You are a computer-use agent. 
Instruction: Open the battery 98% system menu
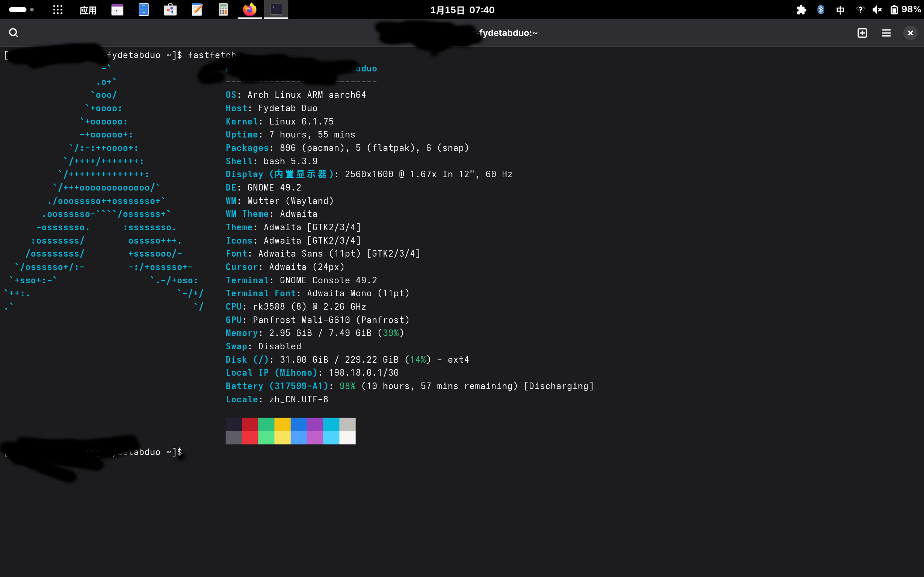pos(905,9)
